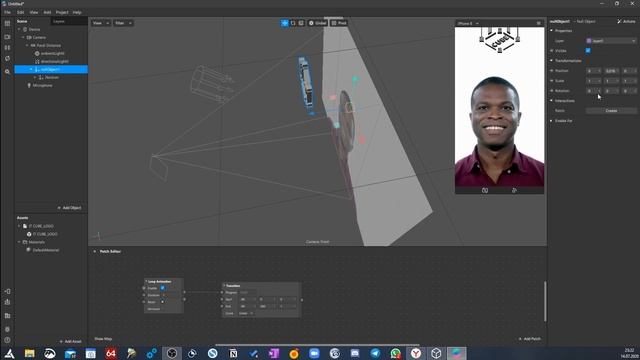Image resolution: width=640 pixels, height=360 pixels.
Task: Collapse the Focal Distance node
Action: click(27, 45)
